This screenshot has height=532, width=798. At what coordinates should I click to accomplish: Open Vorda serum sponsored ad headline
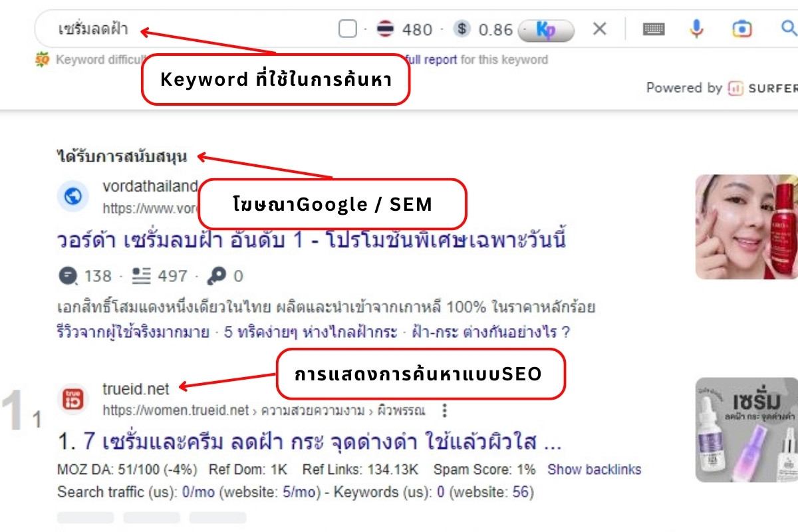[311, 240]
